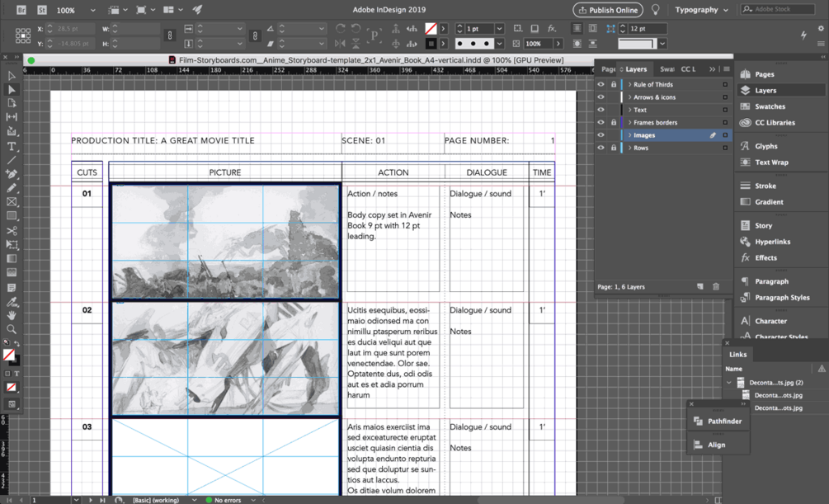Pick the Scissors tool
The width and height of the screenshot is (829, 504).
point(12,231)
